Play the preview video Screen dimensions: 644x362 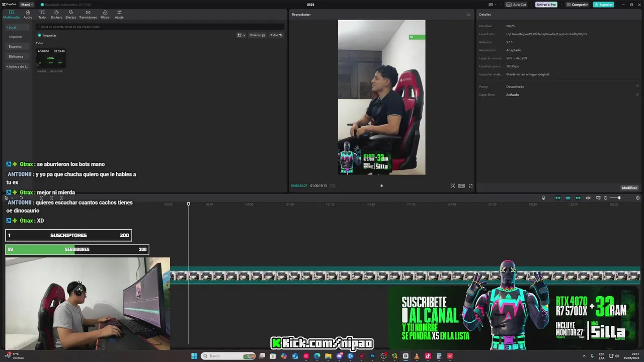(381, 186)
